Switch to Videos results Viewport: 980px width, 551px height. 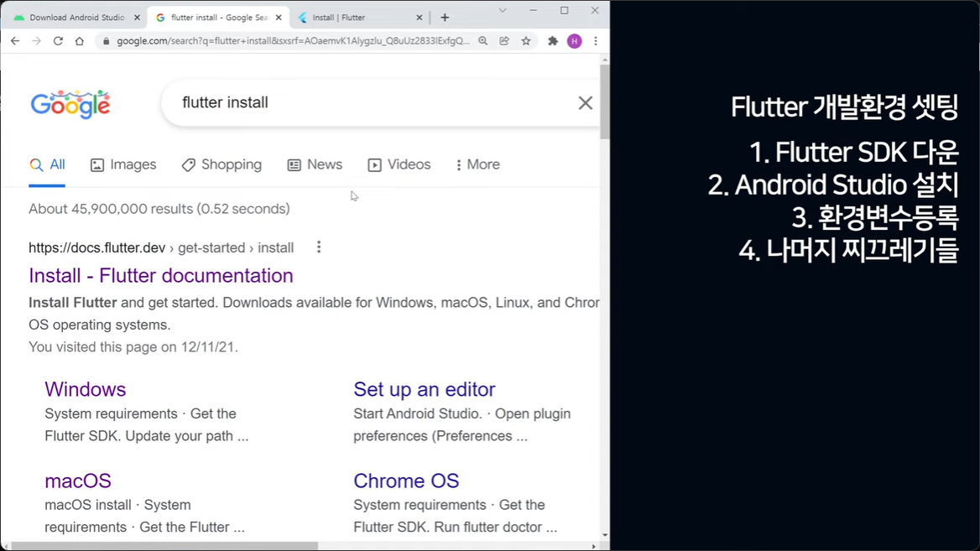[399, 165]
